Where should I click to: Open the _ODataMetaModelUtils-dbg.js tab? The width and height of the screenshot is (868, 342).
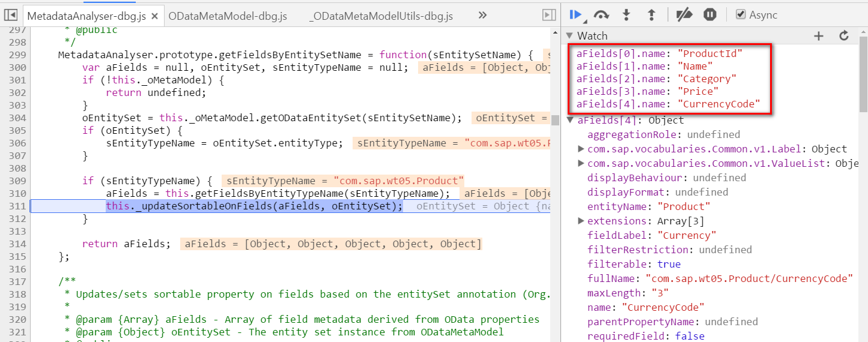point(381,16)
